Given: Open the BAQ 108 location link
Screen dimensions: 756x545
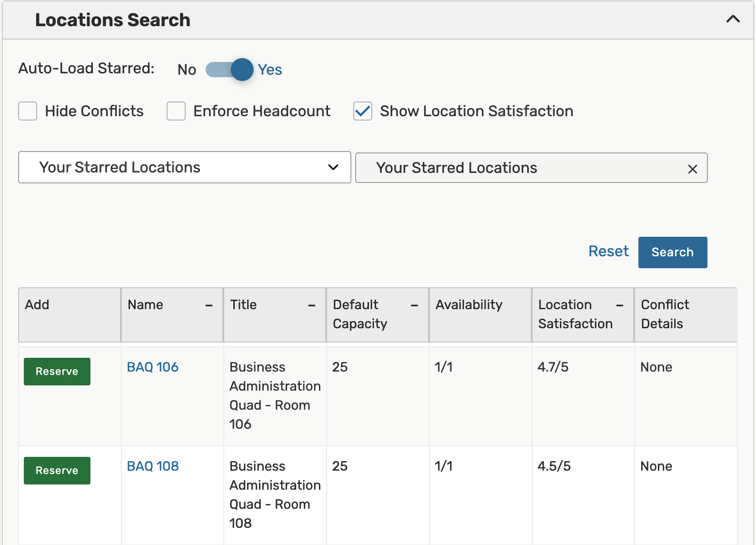Looking at the screenshot, I should coord(152,466).
